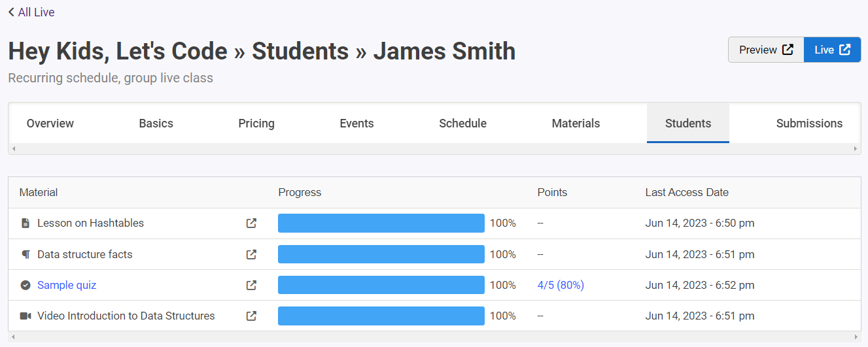
Task: Click the Material column header
Action: click(x=39, y=192)
